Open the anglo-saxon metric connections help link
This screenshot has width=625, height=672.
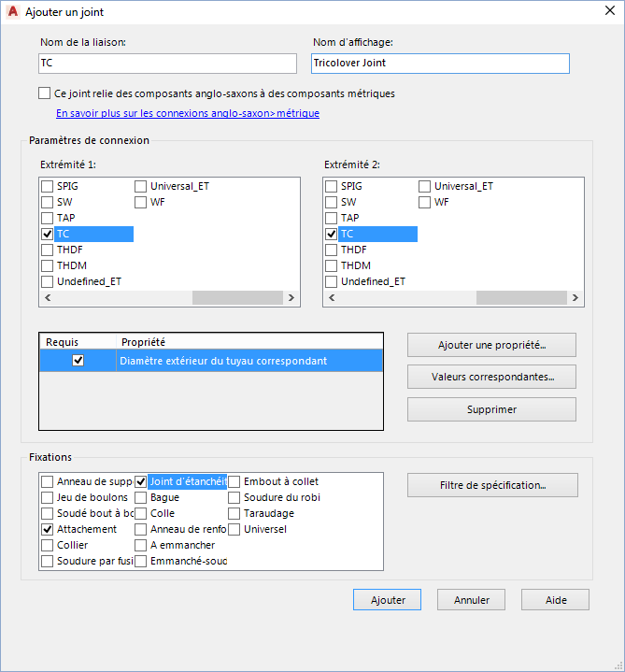tap(188, 113)
